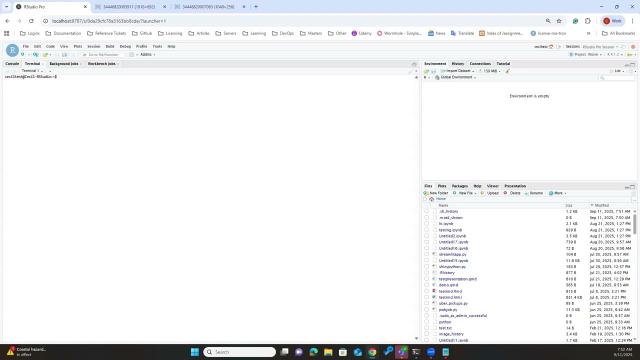
Task: Open the Import Dataset dropdown
Action: pos(458,71)
